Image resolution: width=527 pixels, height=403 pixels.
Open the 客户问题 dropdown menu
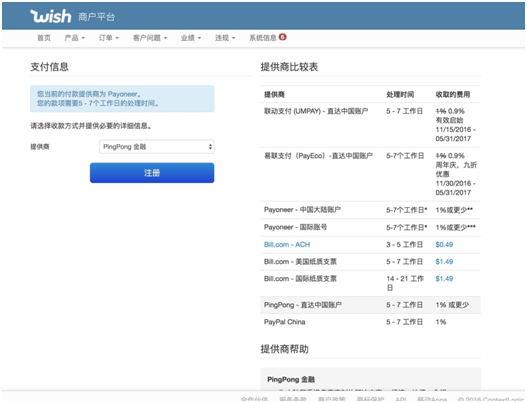tap(150, 38)
